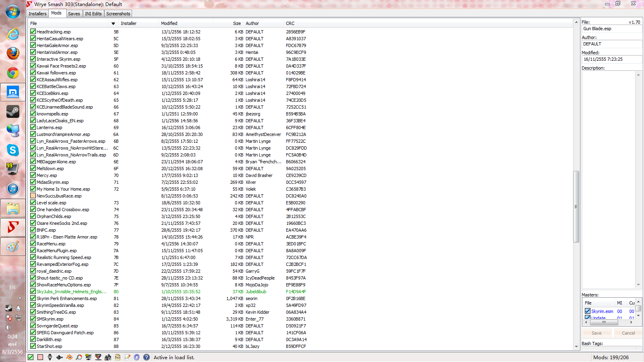Open iTunes from the taskbar
Image resolution: width=644 pixels, height=362 pixels.
pyautogui.click(x=13, y=189)
